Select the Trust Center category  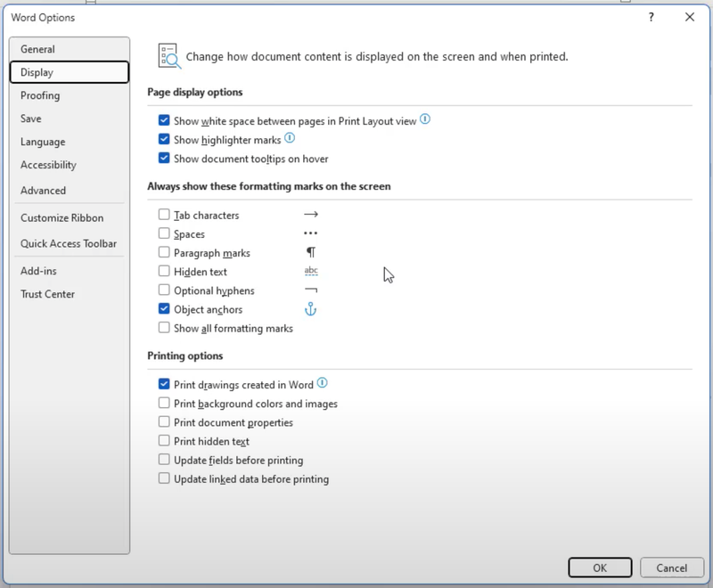(x=47, y=294)
